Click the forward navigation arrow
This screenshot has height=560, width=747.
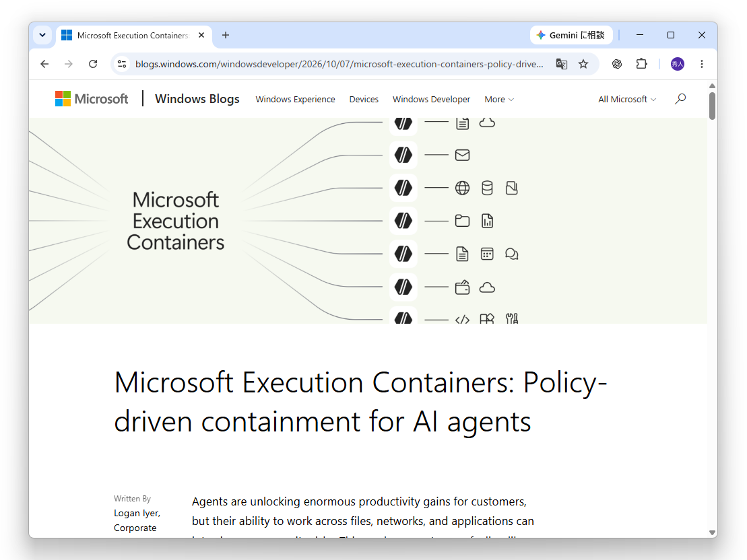[69, 64]
